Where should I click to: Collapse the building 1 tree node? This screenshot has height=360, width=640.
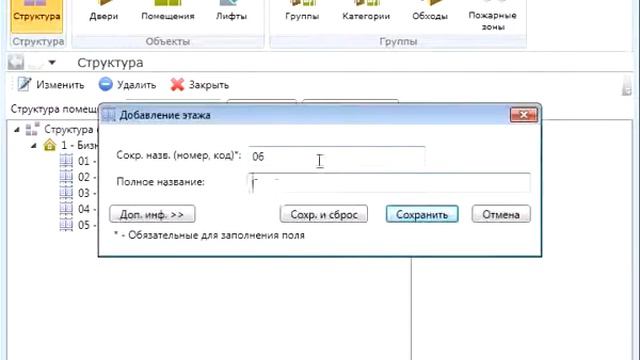coord(34,145)
